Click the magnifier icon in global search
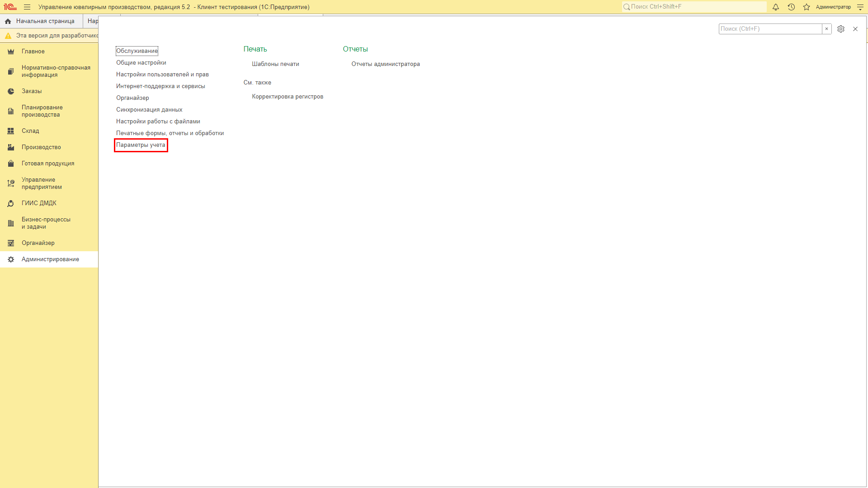Image resolution: width=868 pixels, height=488 pixels. point(627,7)
